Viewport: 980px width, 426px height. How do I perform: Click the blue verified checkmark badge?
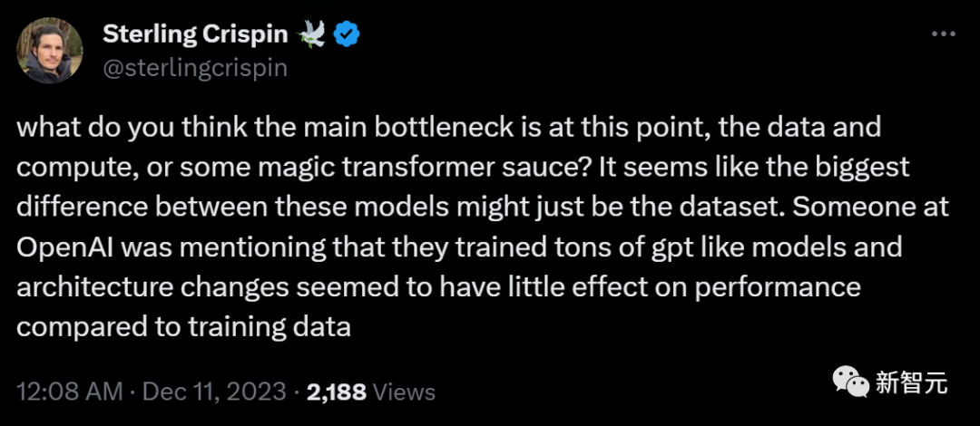(347, 34)
